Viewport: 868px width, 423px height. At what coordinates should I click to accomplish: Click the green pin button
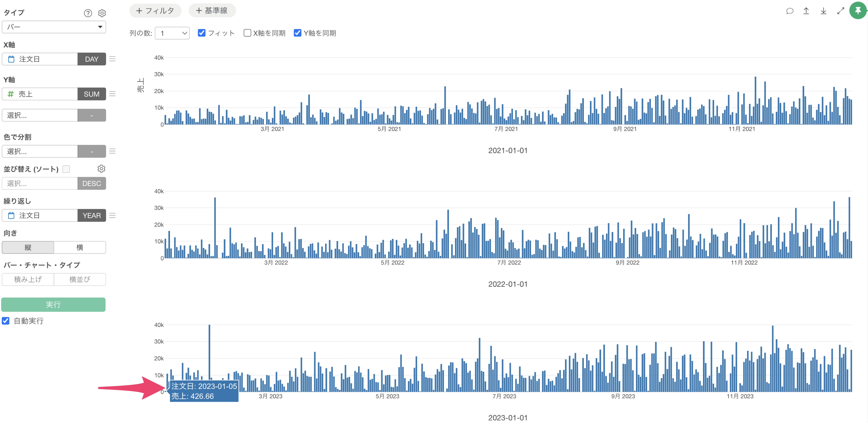tap(858, 11)
